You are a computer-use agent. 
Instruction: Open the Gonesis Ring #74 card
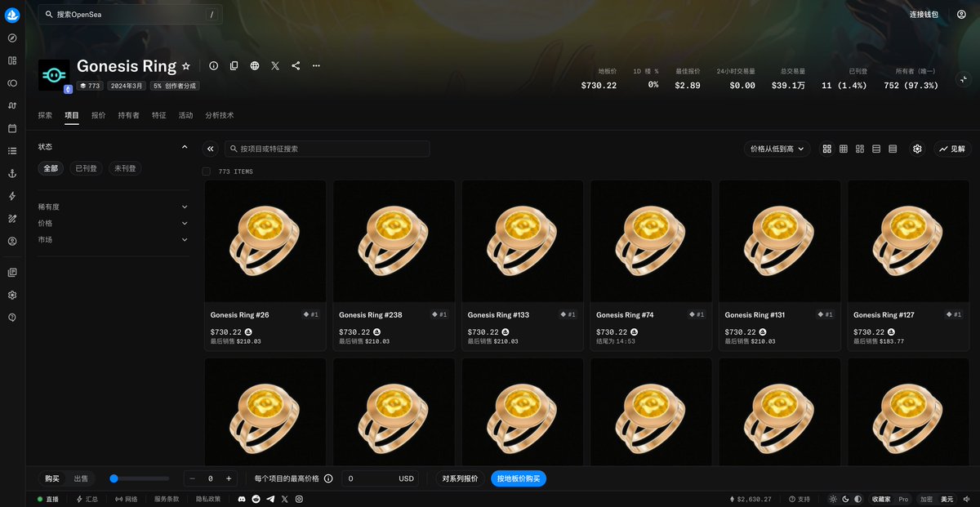(651, 265)
